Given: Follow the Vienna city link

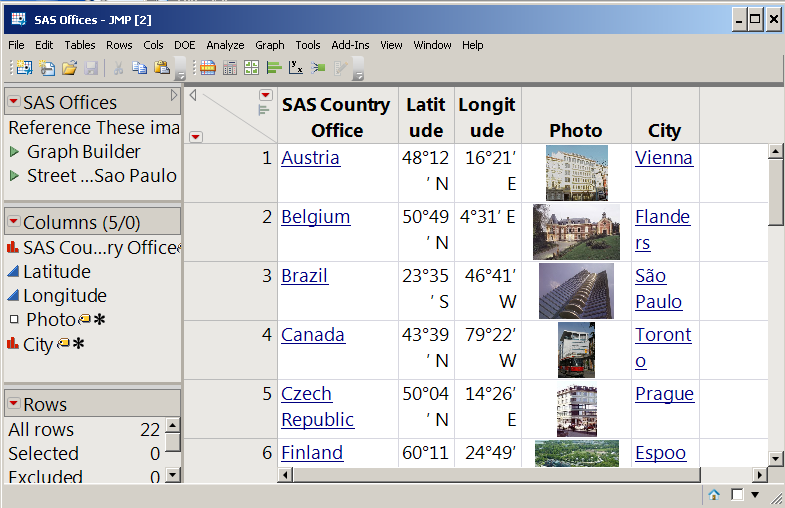Looking at the screenshot, I should (x=663, y=158).
